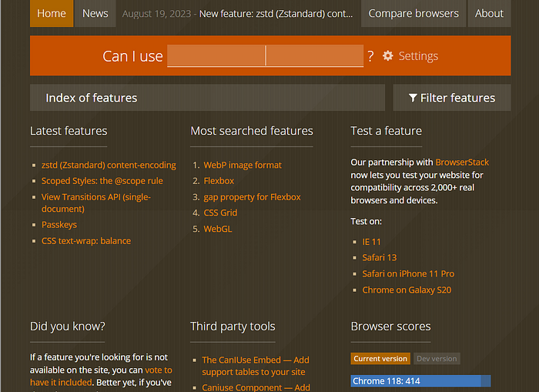Open The CanIUse Embed tool link
This screenshot has width=539, height=392.
coord(256,366)
